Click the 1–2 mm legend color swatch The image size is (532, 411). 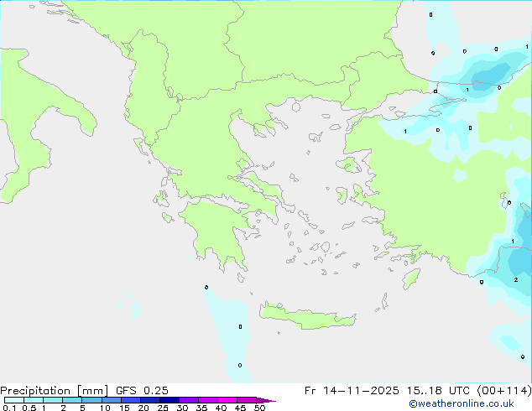click(53, 400)
